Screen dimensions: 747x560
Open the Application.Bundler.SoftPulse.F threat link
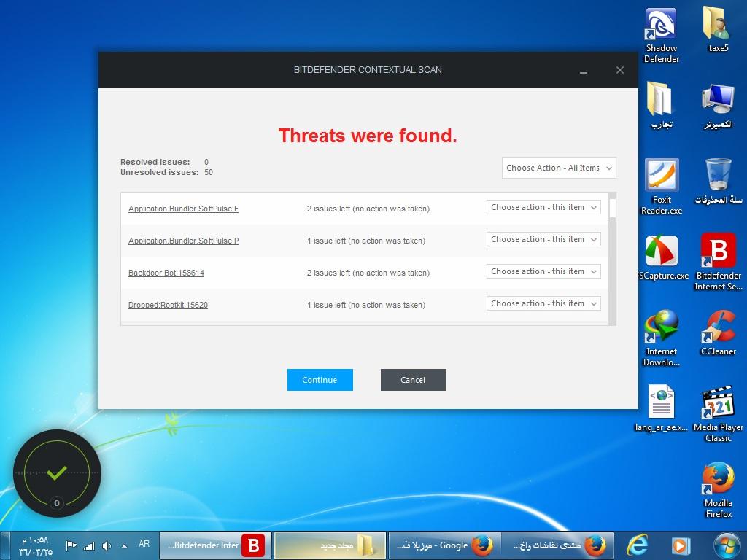[x=183, y=209]
